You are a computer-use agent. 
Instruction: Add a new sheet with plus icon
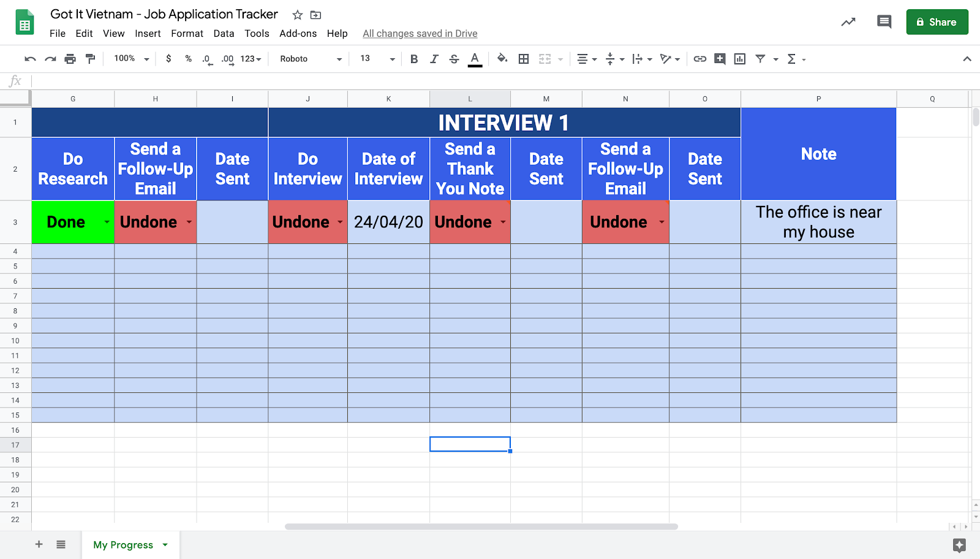pos(39,544)
